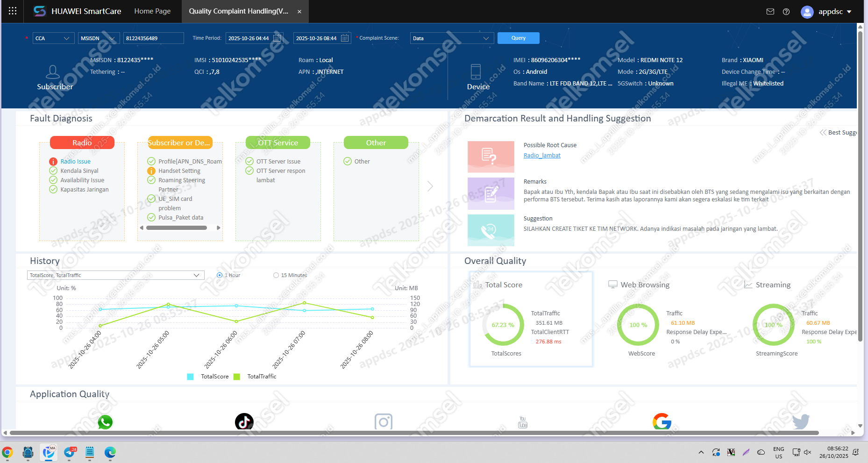This screenshot has height=463, width=868.
Task: Click the Subscriber panel scroll right arrow
Action: click(218, 228)
